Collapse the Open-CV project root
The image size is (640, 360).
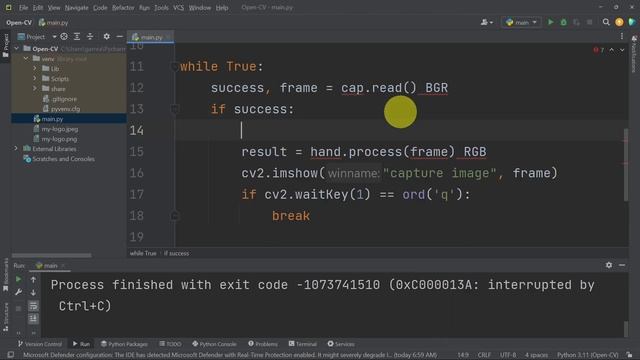tap(16, 49)
